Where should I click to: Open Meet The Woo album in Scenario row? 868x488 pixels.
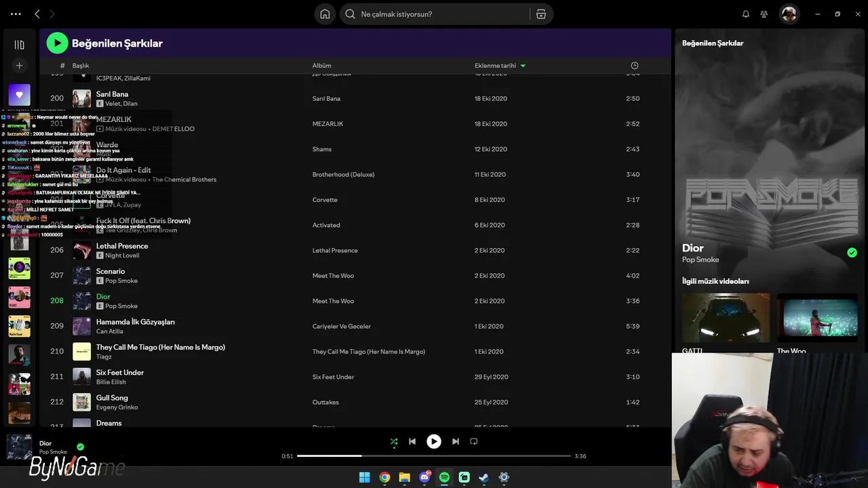tap(333, 276)
